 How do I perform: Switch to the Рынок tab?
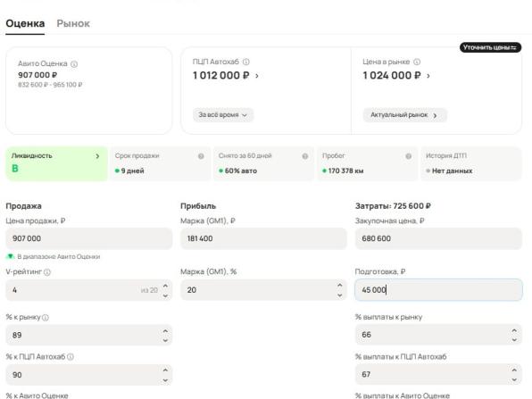(73, 23)
